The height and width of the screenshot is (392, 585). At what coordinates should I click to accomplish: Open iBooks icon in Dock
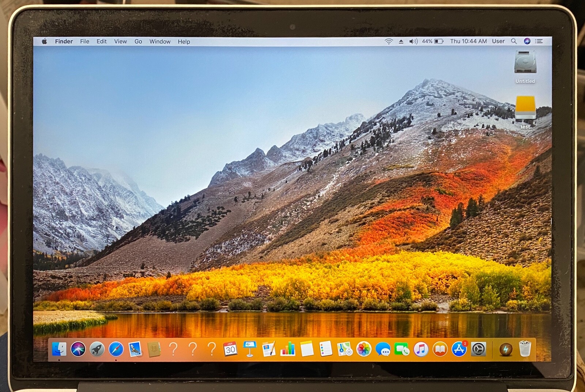pos(440,350)
